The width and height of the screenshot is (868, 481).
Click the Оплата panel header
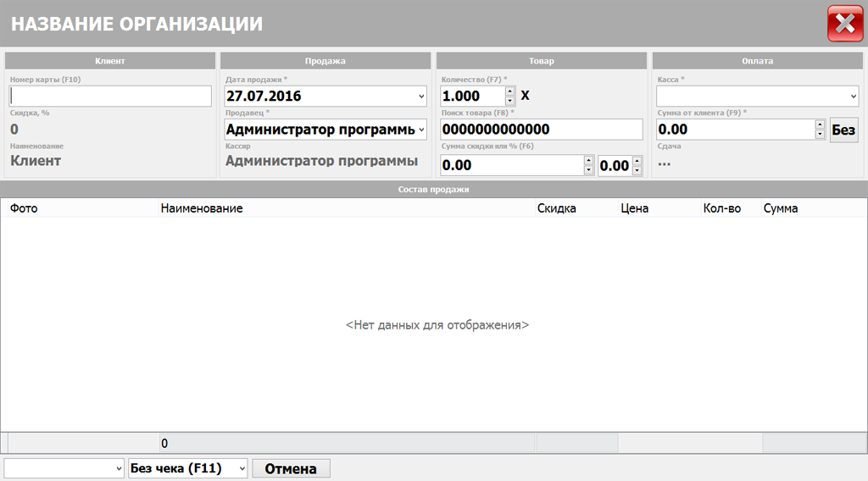[x=758, y=61]
